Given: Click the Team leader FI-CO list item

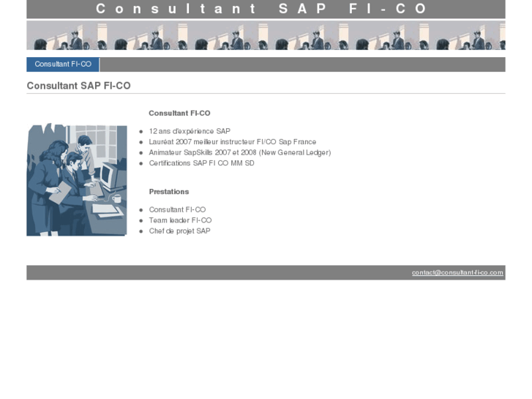Looking at the screenshot, I should coord(180,220).
